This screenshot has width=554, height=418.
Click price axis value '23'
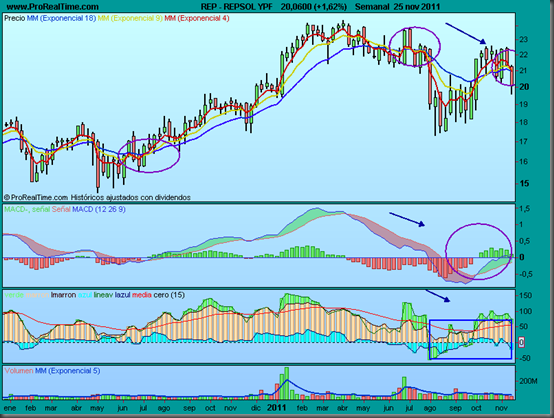tap(524, 39)
